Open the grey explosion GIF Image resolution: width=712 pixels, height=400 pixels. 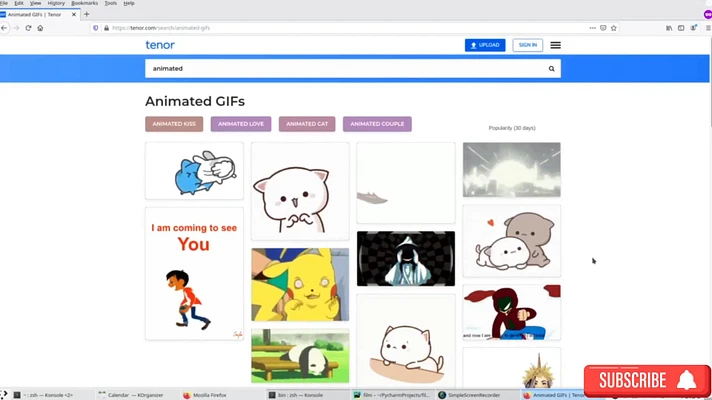click(512, 170)
